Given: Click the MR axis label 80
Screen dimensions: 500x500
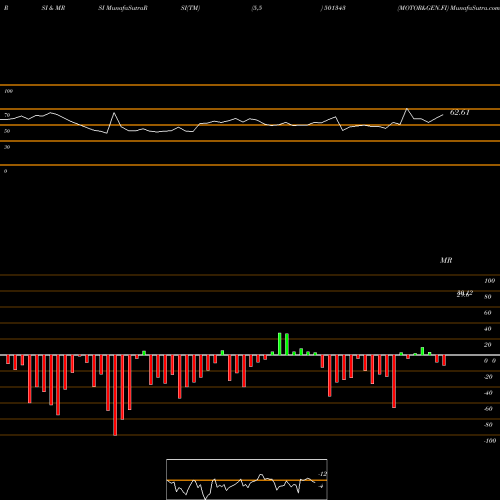Looking at the screenshot, I should click(x=488, y=297).
